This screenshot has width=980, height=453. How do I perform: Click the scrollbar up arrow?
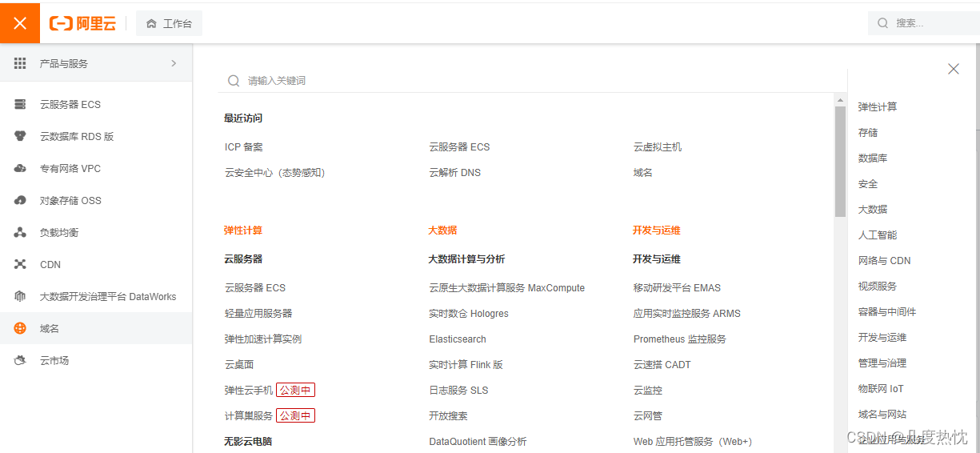840,100
